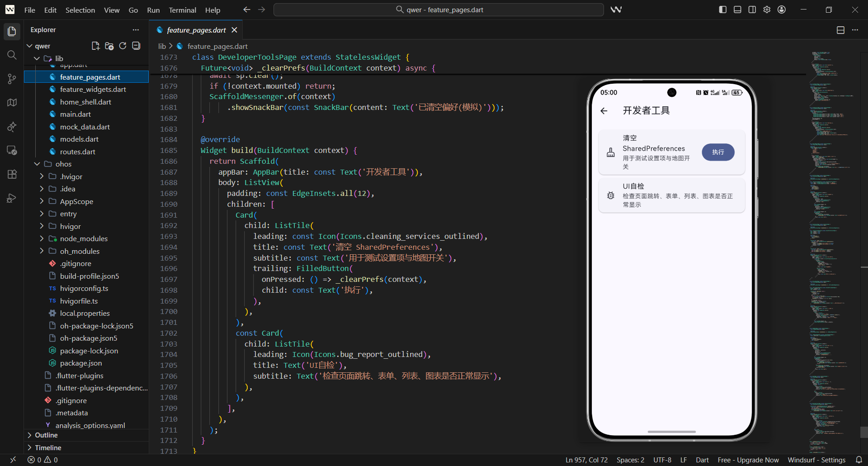Expand the Timeline section
868x466 pixels.
pos(86,448)
